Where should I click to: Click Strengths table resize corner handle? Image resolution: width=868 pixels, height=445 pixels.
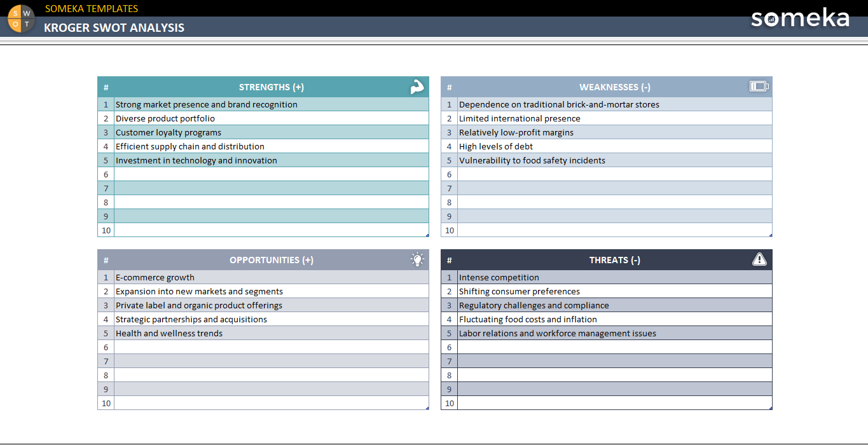point(427,235)
